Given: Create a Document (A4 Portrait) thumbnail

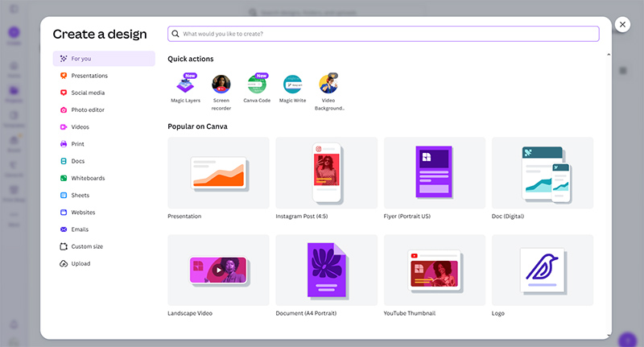Looking at the screenshot, I should pos(327,270).
